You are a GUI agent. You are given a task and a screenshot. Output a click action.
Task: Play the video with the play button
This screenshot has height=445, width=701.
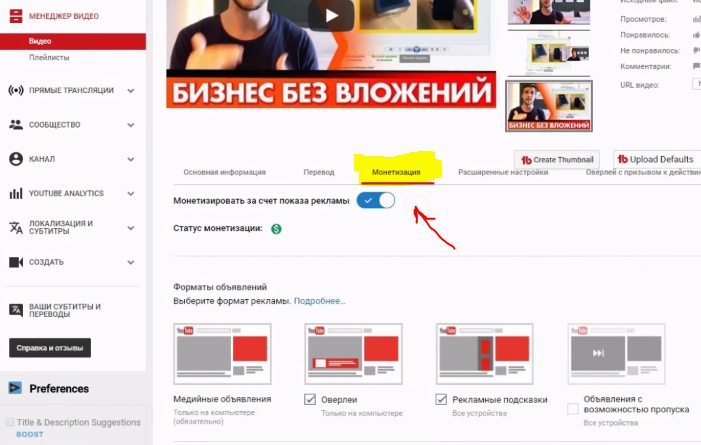(331, 15)
